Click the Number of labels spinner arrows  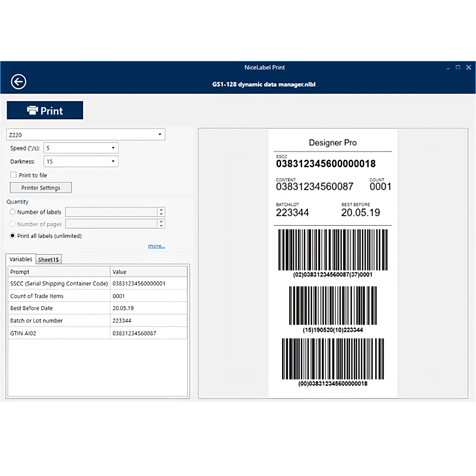(161, 212)
